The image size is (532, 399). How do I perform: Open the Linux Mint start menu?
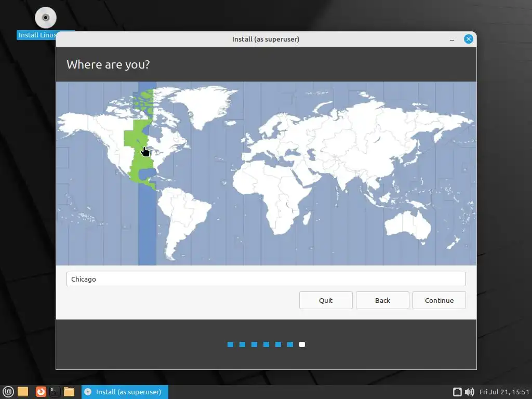coord(8,392)
